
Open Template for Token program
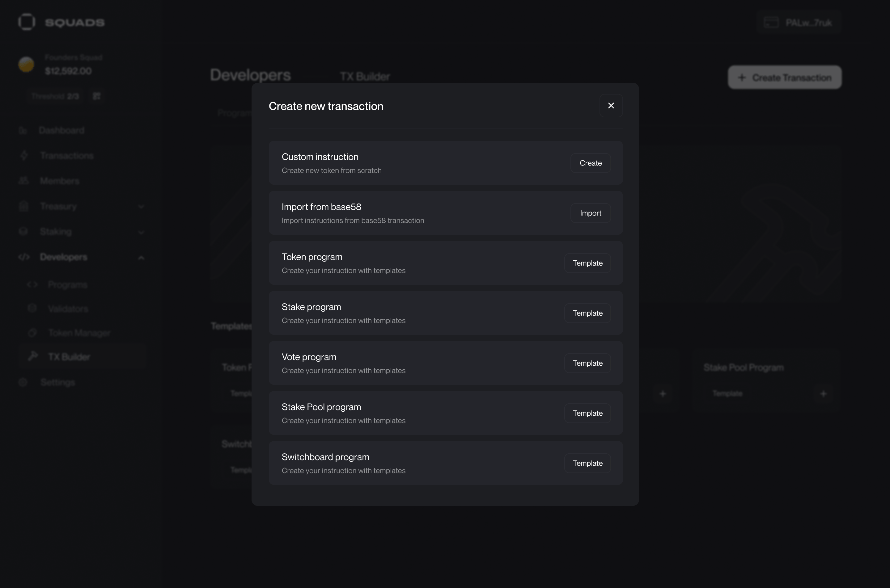587,263
